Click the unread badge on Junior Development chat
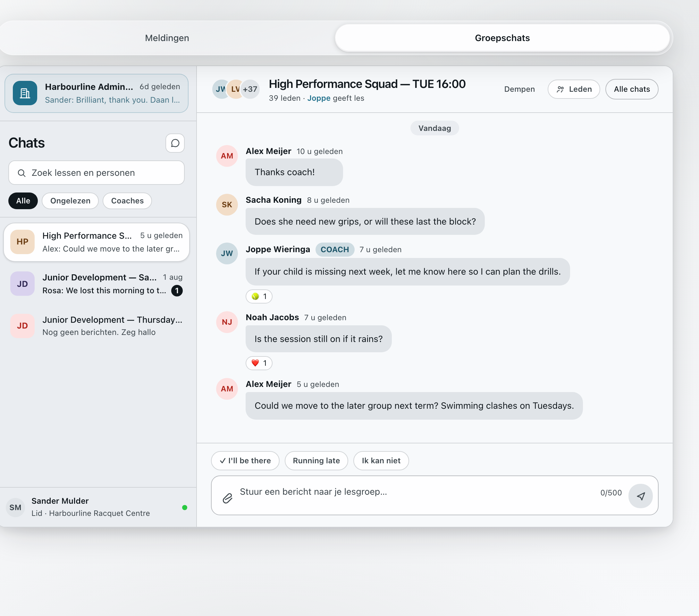 [x=177, y=291]
